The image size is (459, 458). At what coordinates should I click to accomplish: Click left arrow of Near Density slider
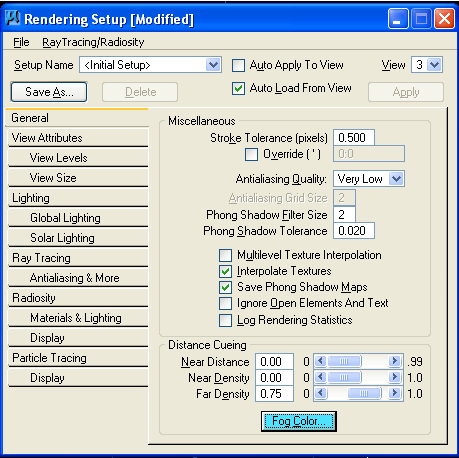coord(321,377)
